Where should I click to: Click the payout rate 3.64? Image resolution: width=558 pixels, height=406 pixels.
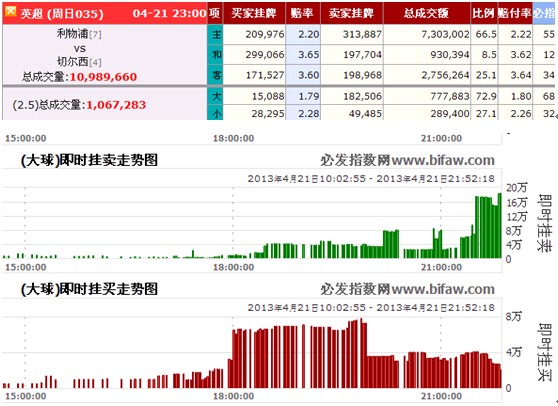pos(521,75)
